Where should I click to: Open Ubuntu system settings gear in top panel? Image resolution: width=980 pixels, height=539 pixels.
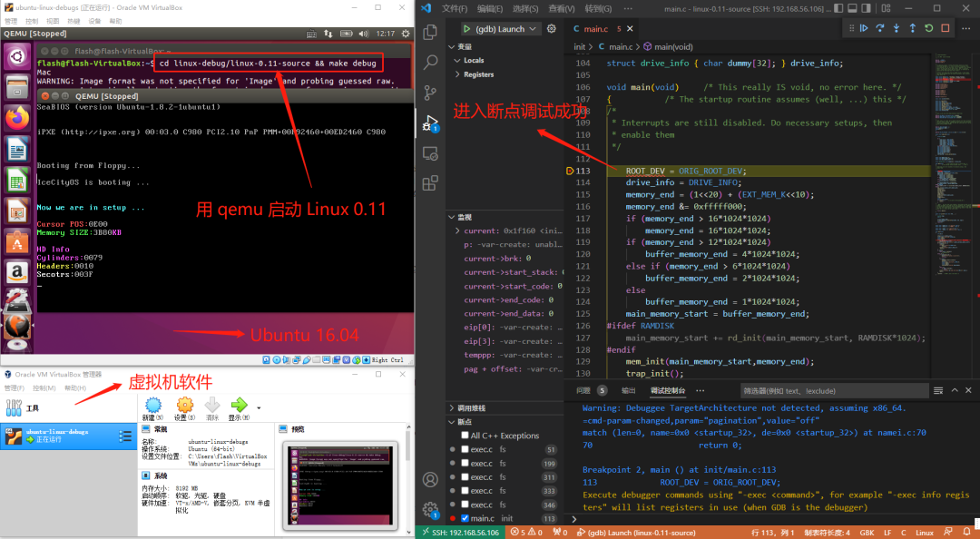coord(406,34)
